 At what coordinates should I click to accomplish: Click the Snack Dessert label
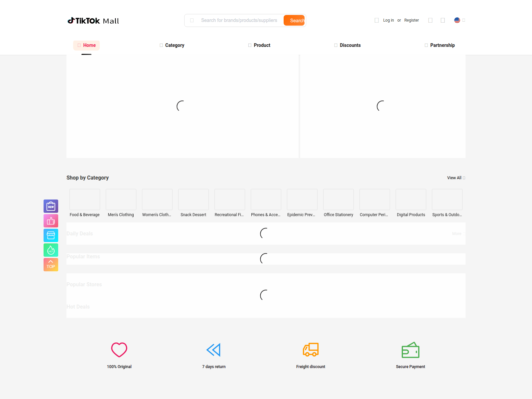(x=194, y=215)
